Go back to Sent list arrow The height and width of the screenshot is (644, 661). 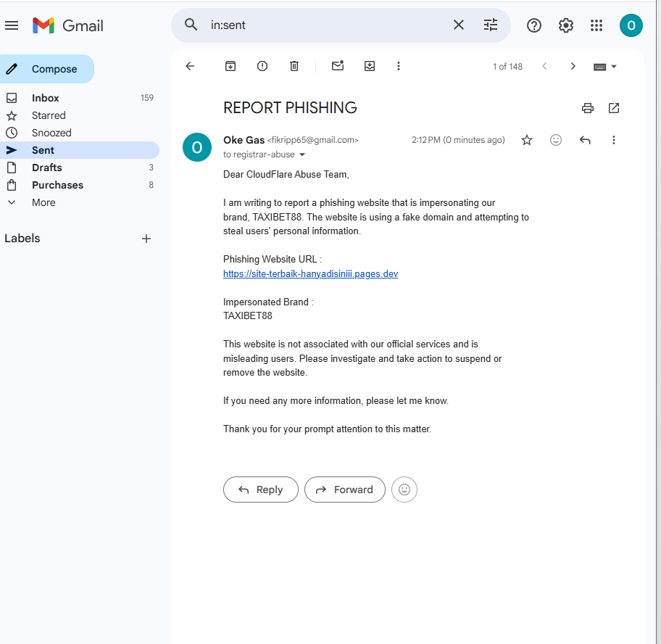(190, 66)
